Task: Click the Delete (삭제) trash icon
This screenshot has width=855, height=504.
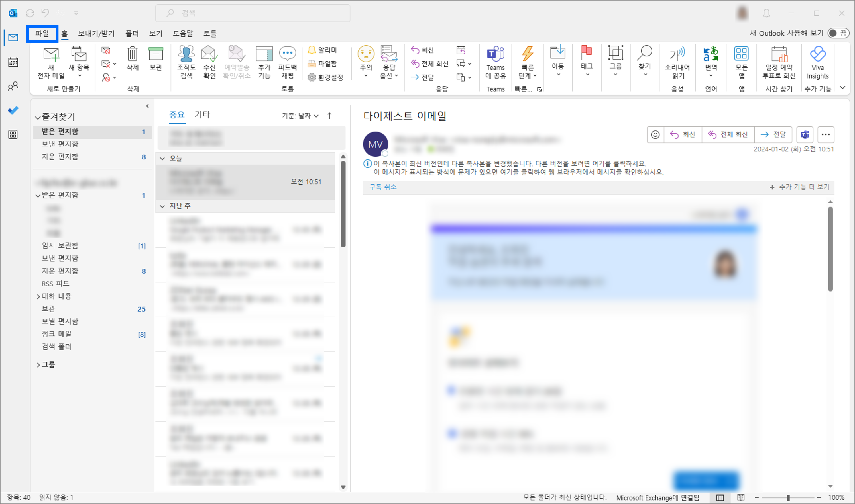Action: point(132,54)
